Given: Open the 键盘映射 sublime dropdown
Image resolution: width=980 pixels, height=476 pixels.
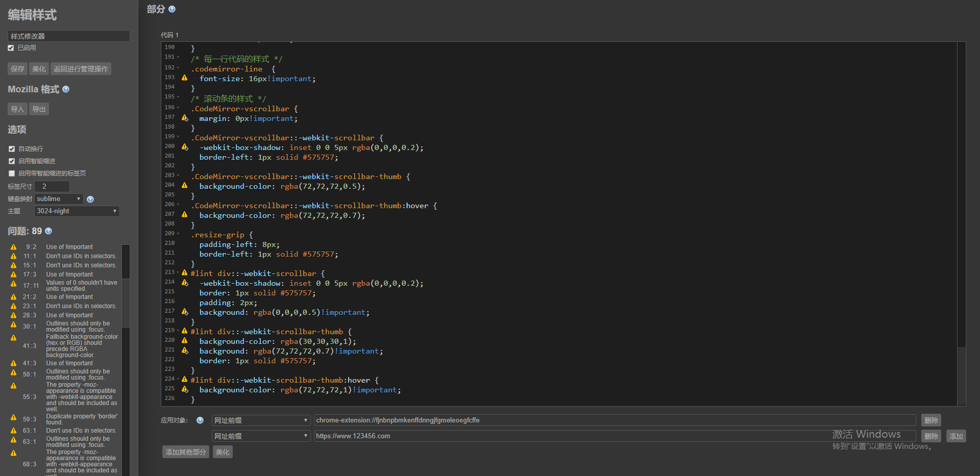Looking at the screenshot, I should pyautogui.click(x=58, y=199).
